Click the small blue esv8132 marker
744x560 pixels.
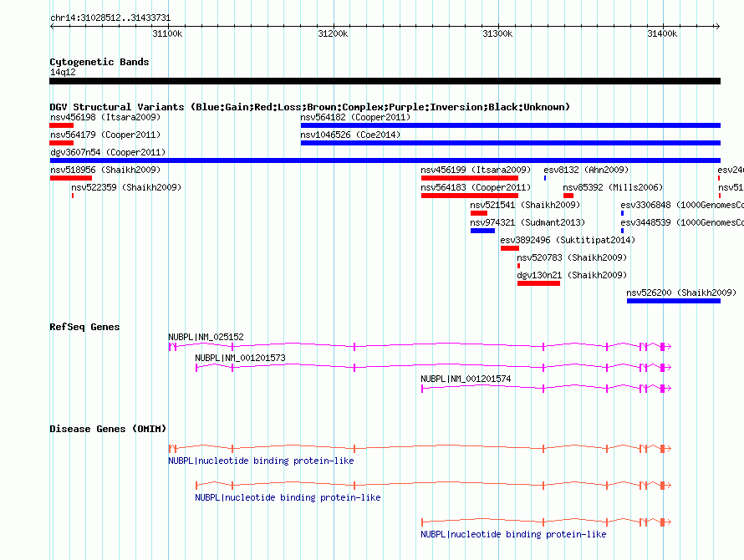pyautogui.click(x=545, y=178)
